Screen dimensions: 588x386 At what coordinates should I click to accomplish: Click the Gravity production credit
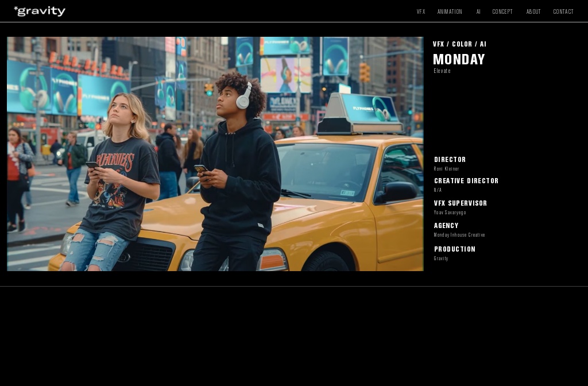click(441, 258)
